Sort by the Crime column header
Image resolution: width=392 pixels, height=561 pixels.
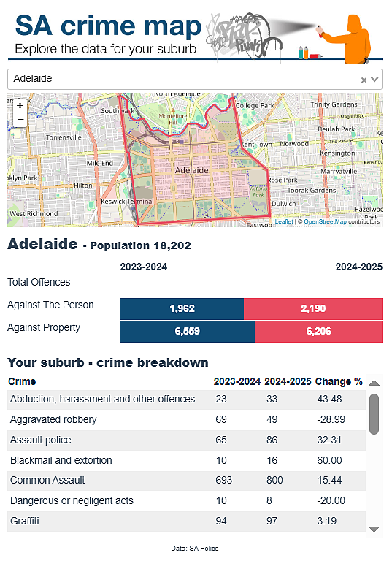[22, 381]
